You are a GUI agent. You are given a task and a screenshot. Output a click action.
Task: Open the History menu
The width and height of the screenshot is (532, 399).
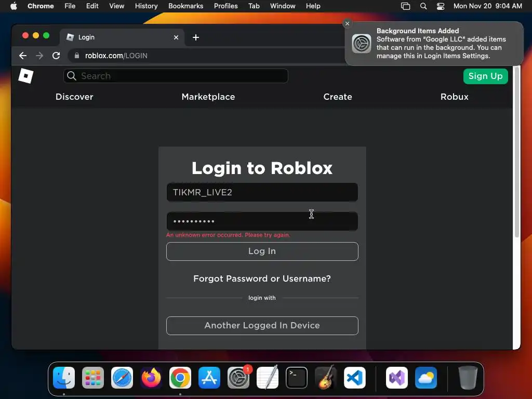pyautogui.click(x=146, y=6)
